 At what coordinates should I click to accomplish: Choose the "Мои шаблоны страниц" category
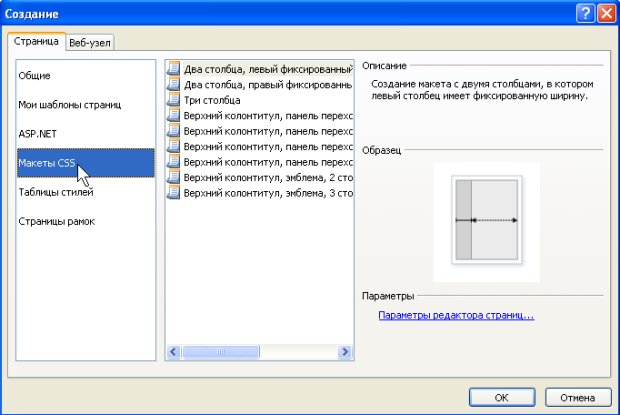69,104
